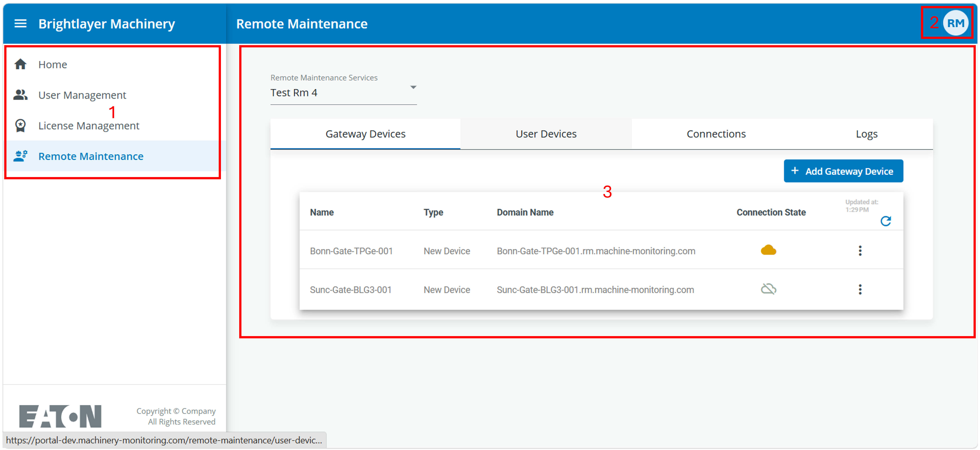Select the Gateway Devices tab

click(365, 134)
